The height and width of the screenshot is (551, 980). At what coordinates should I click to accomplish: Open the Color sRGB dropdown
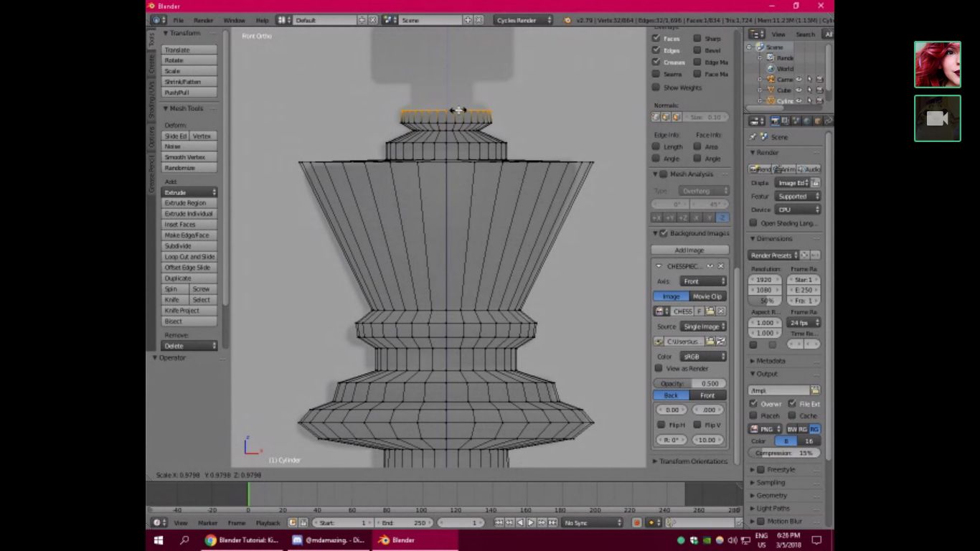703,357
